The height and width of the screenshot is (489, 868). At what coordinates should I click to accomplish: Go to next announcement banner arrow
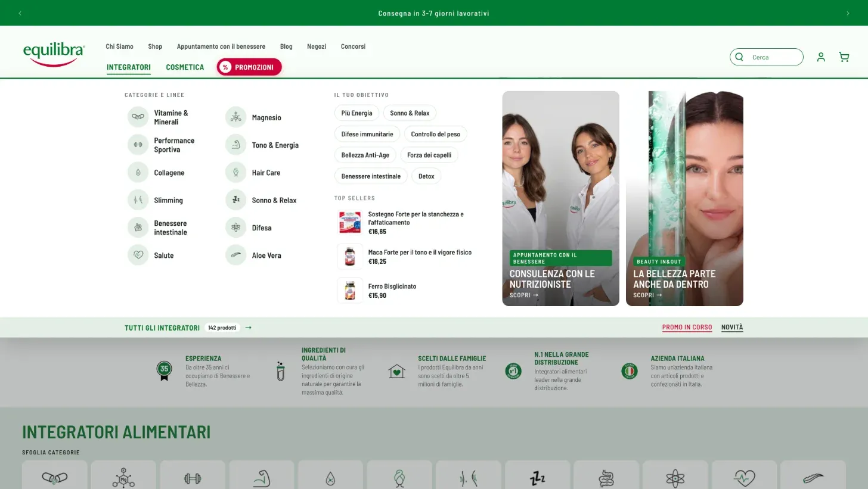point(848,13)
